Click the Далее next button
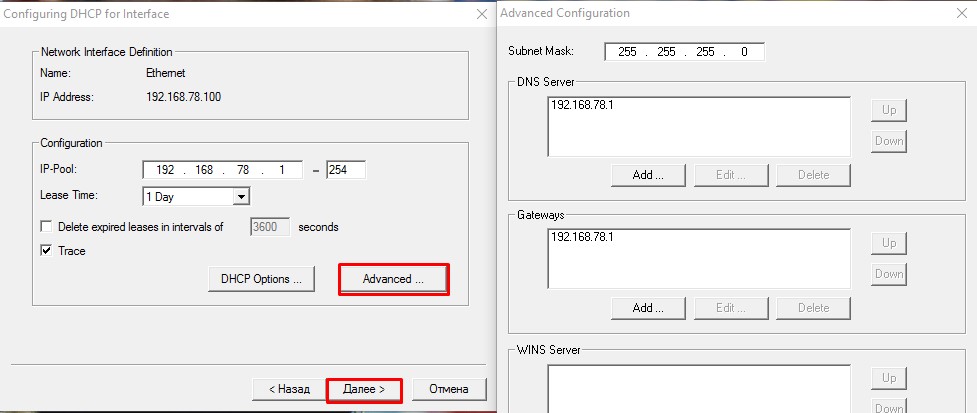Screen dimensions: 977x413 click(364, 389)
